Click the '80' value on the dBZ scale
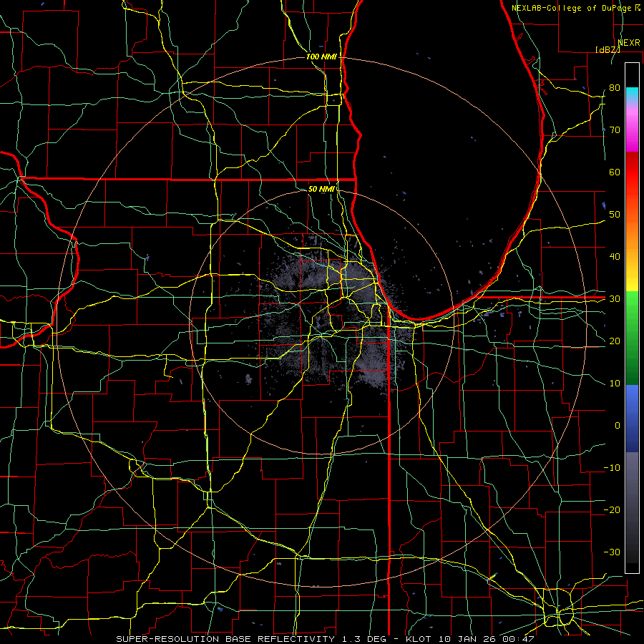 pos(615,87)
